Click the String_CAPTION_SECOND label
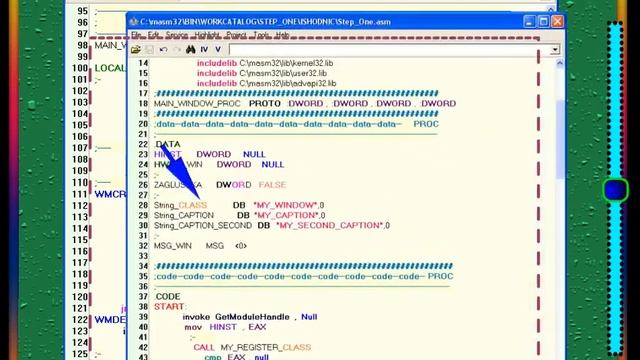The image size is (640, 360). [203, 226]
